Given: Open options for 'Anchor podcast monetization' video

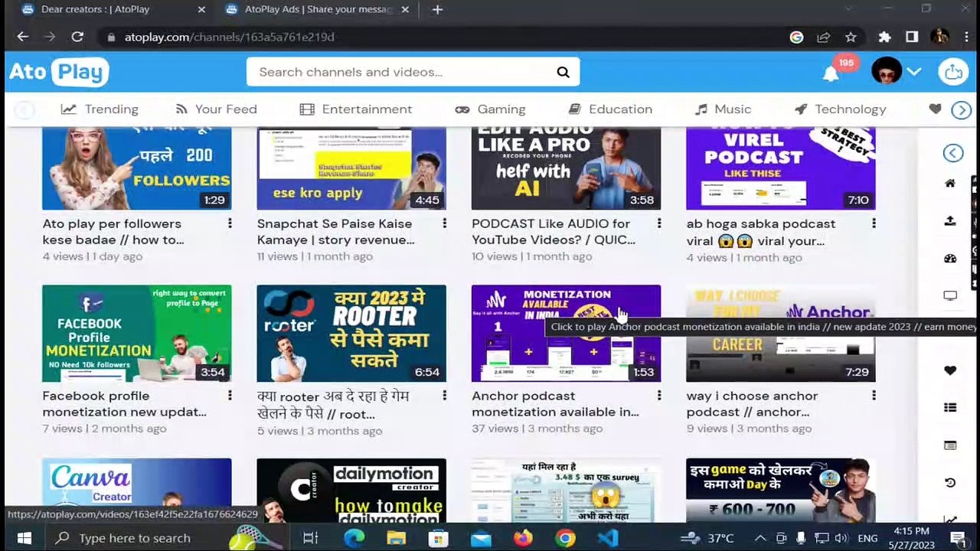Looking at the screenshot, I should pos(659,396).
